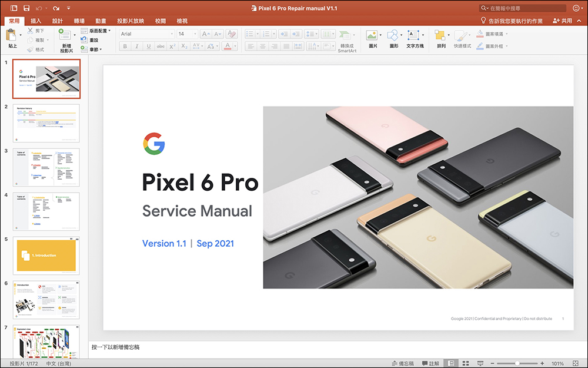Insert a text box with 文字方塊 icon
Viewport: 588px width, 368px height.
coord(413,35)
